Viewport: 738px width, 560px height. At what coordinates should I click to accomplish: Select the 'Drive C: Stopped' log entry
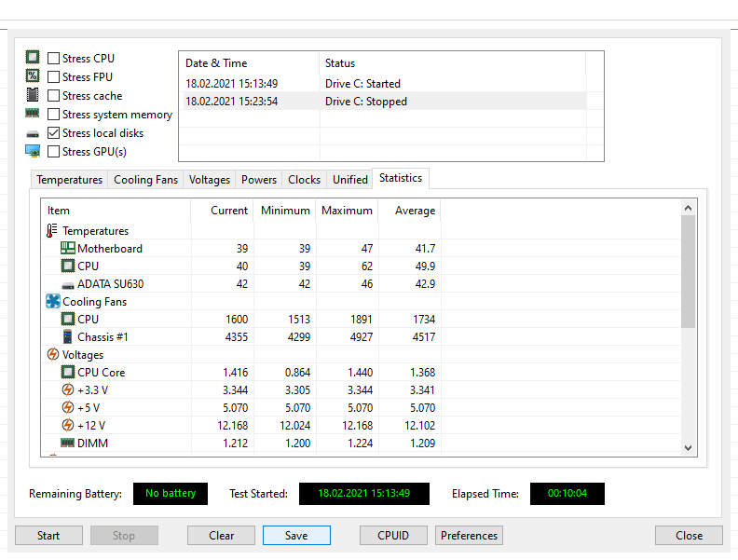366,102
